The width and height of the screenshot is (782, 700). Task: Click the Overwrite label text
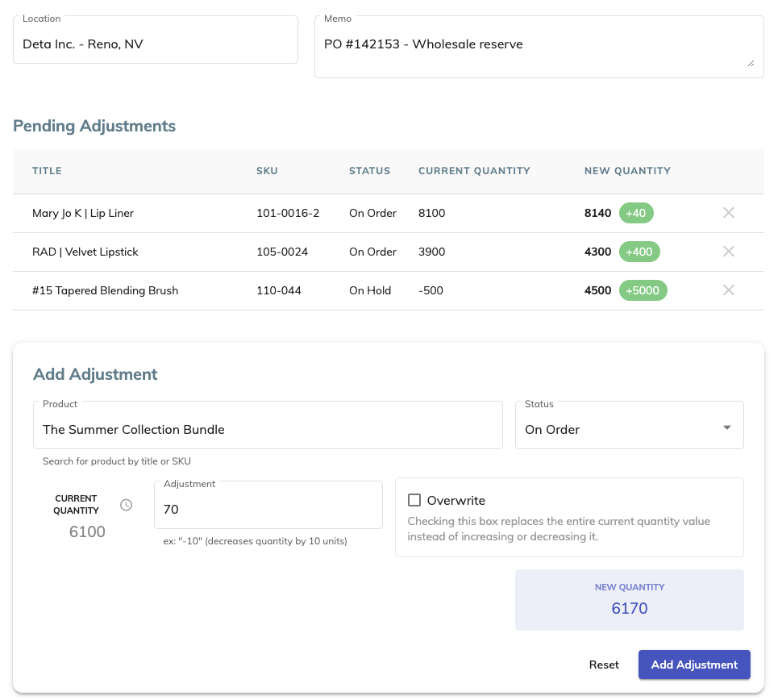[455, 501]
